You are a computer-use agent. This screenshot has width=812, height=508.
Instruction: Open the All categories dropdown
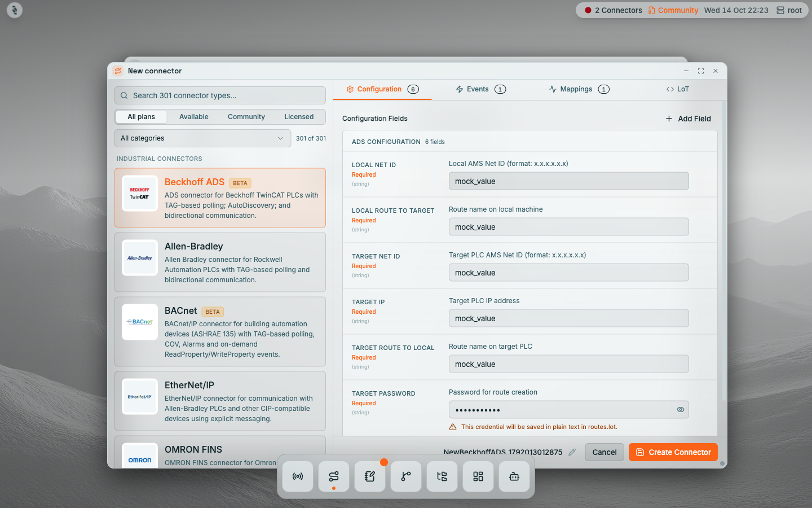click(203, 138)
